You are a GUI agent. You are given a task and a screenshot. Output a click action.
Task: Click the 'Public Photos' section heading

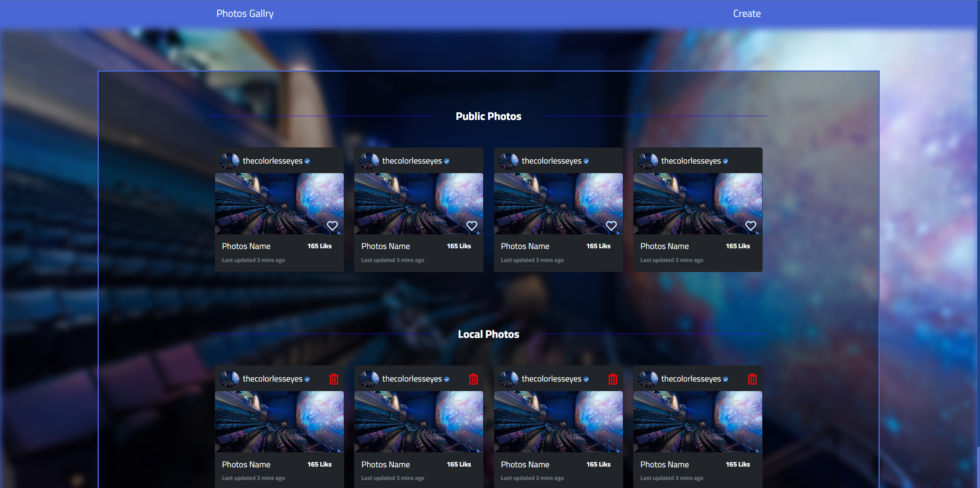click(488, 116)
